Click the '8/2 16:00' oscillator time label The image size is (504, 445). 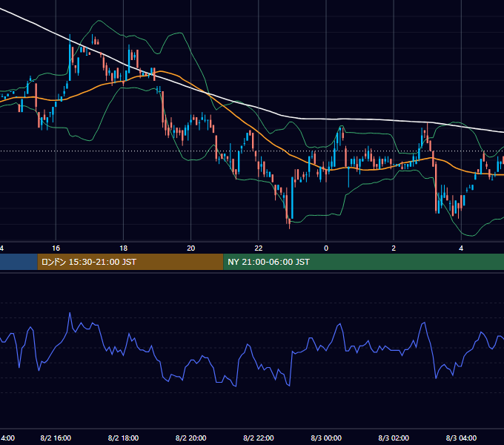coord(56,438)
